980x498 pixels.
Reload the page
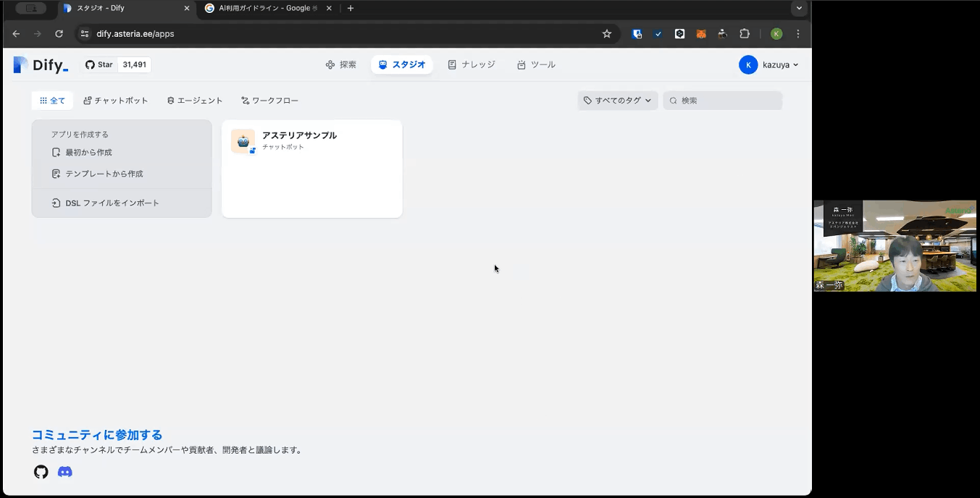click(x=59, y=34)
